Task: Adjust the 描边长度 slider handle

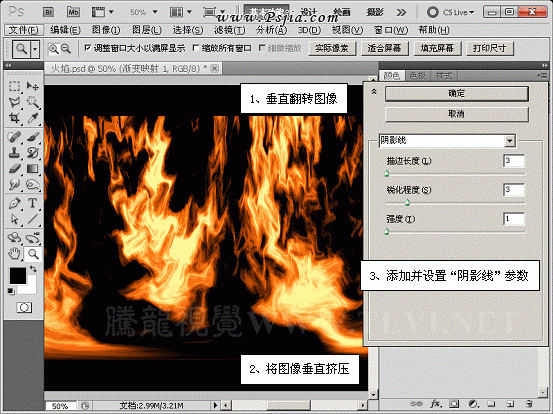Action: tap(387, 173)
